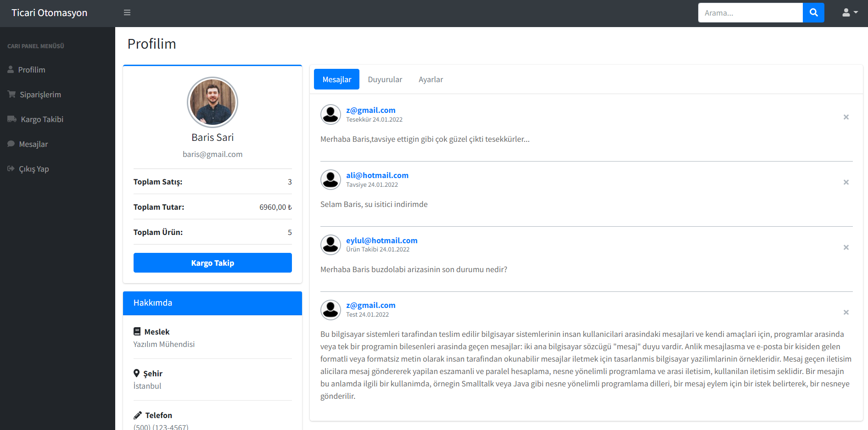Open the message from ali@hotmail.com
868x430 pixels.
coord(377,175)
